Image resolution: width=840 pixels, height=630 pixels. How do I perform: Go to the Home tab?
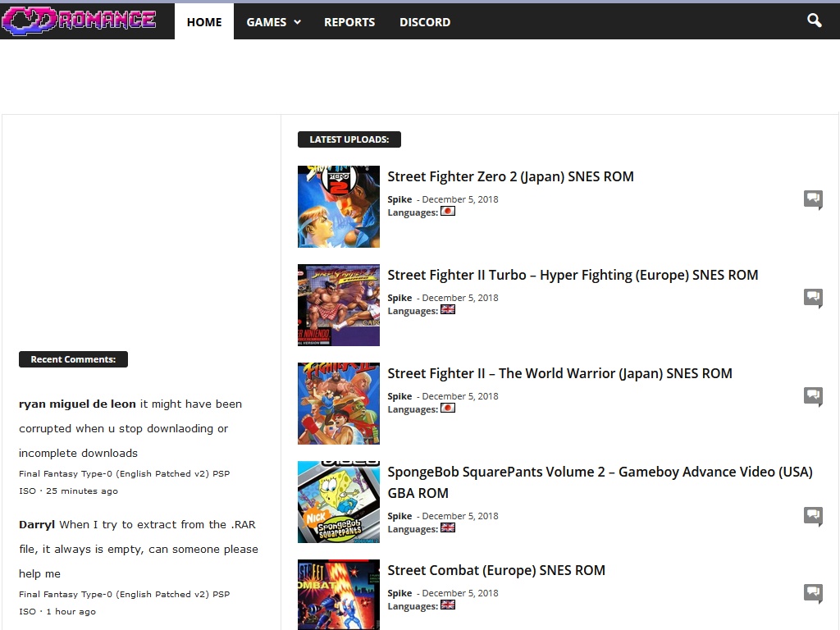tap(204, 22)
